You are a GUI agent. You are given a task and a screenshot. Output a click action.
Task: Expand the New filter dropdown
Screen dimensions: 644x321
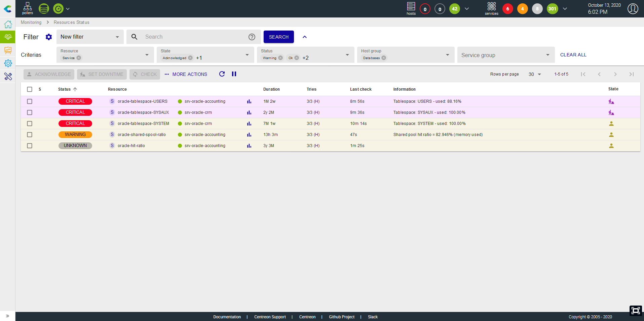pos(90,37)
